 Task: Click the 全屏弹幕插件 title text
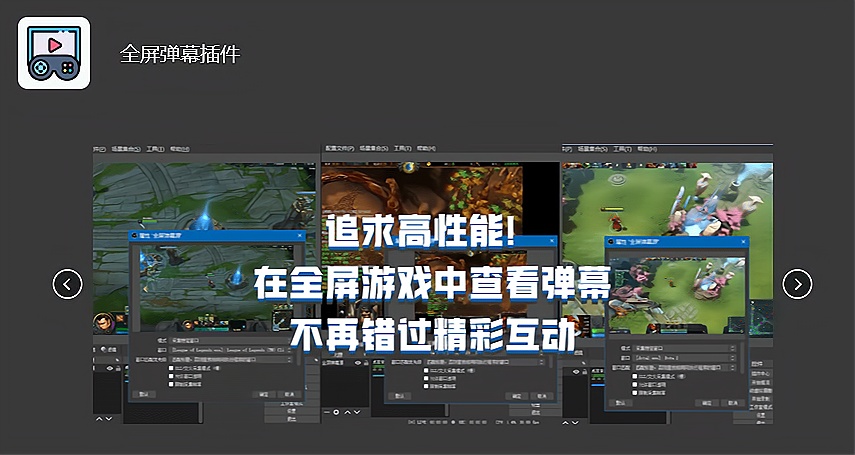point(180,54)
